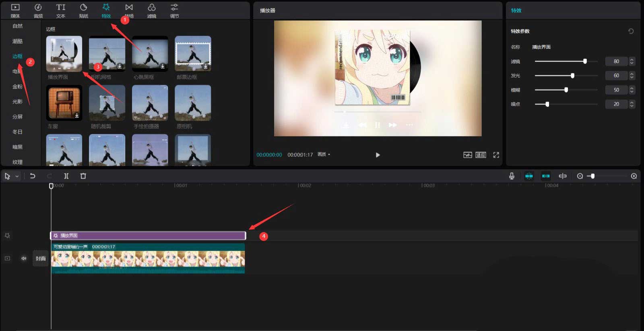Click the split clip tool in timeline toolbar

pyautogui.click(x=66, y=176)
